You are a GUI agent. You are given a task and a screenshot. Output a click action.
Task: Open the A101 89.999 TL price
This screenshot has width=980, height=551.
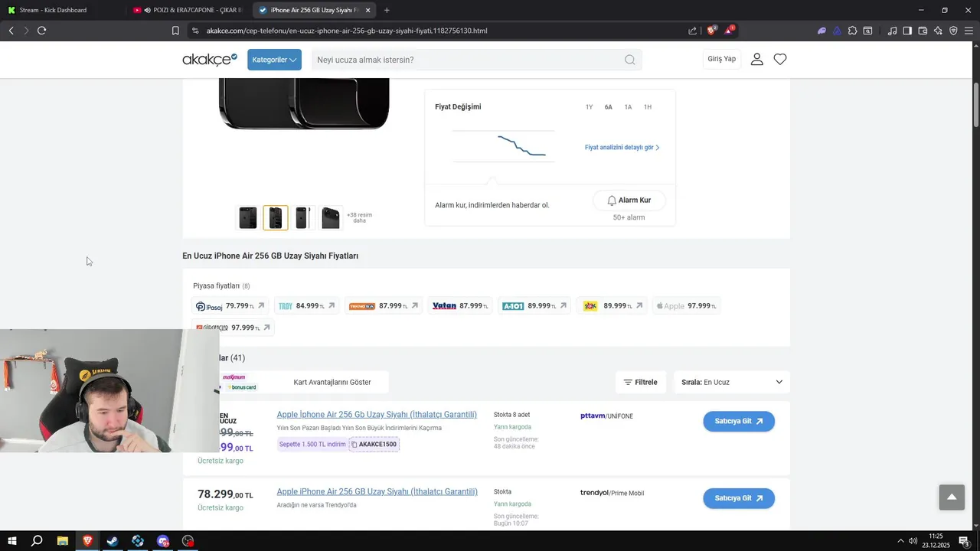point(534,306)
